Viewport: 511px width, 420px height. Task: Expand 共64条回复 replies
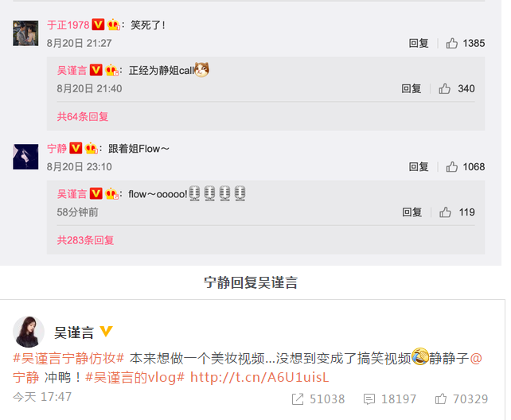(x=83, y=117)
